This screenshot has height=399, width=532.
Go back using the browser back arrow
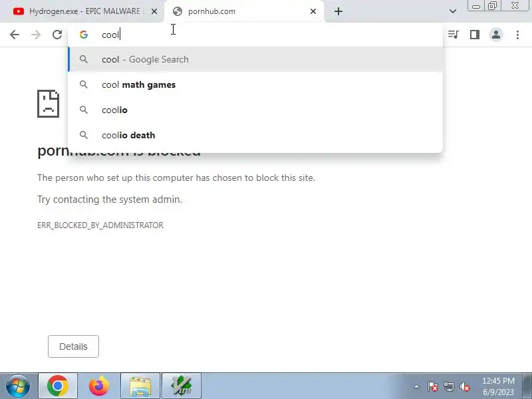click(15, 35)
